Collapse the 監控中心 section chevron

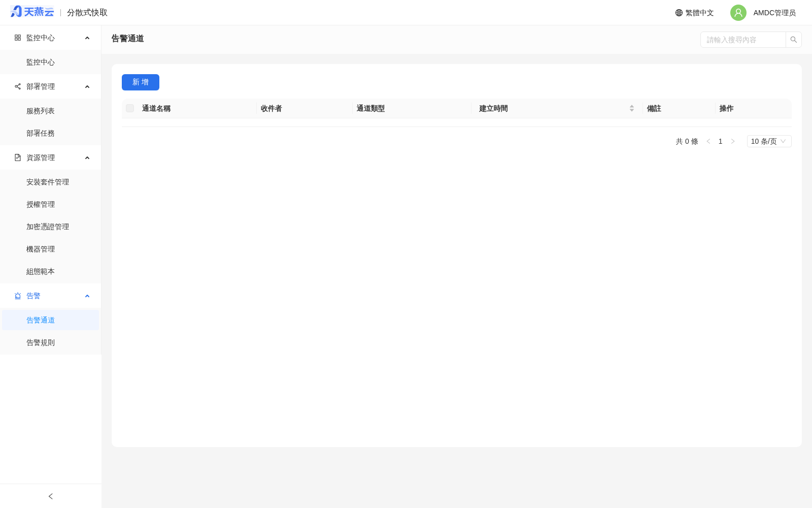click(87, 38)
